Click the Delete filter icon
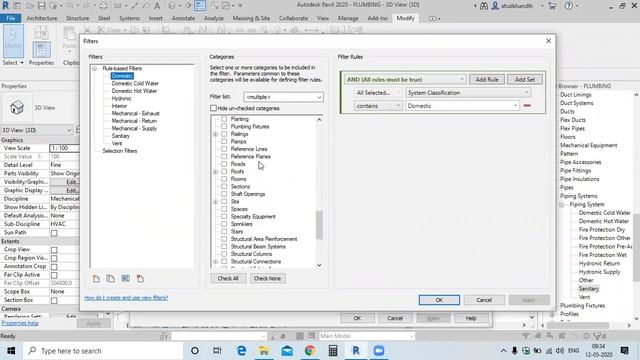The height and width of the screenshot is (360, 640). pyautogui.click(x=140, y=279)
